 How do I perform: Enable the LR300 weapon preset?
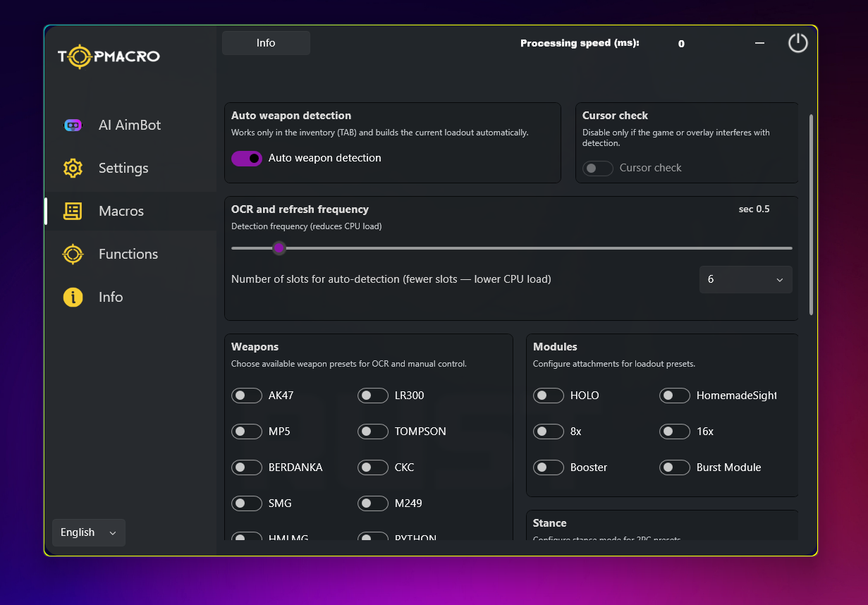point(373,396)
